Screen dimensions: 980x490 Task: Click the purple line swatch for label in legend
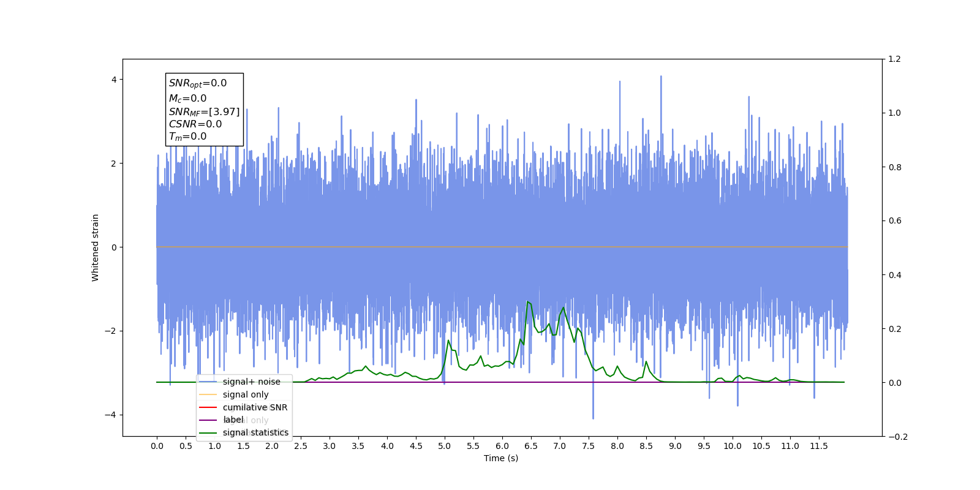pos(208,420)
